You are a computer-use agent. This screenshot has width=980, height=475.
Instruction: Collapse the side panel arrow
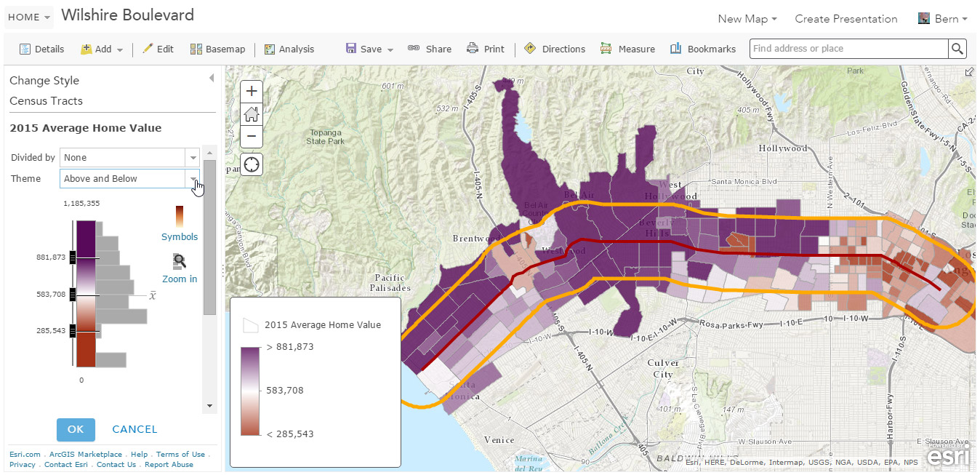pyautogui.click(x=212, y=78)
